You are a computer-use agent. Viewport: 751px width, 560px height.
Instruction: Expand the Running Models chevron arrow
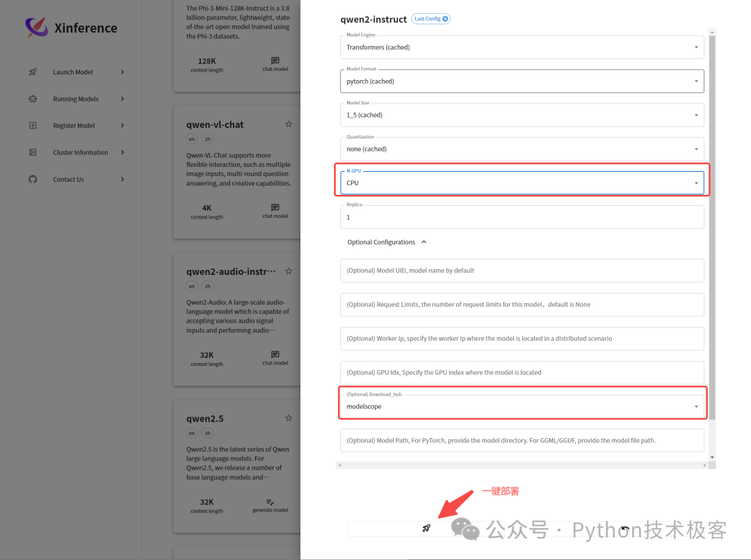(x=122, y=99)
